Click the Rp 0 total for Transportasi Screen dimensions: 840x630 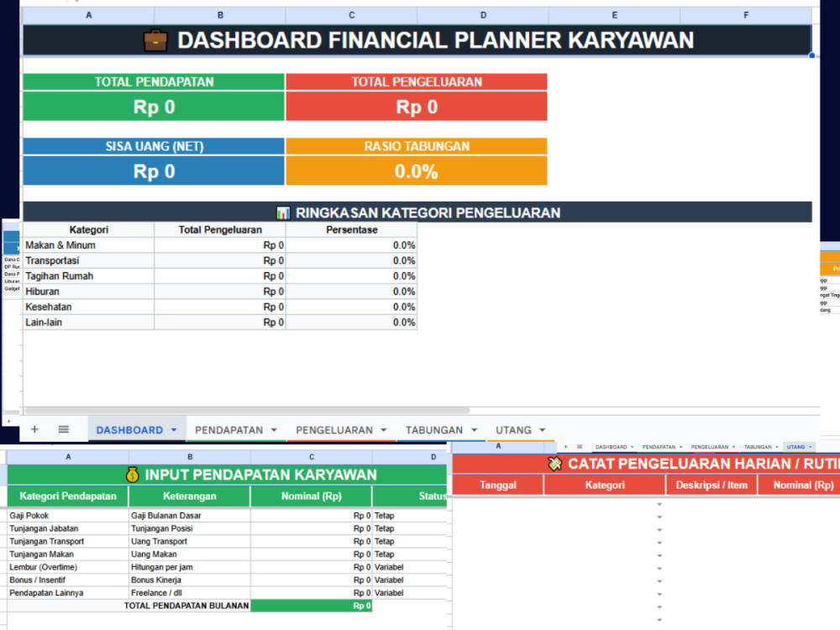tap(219, 261)
